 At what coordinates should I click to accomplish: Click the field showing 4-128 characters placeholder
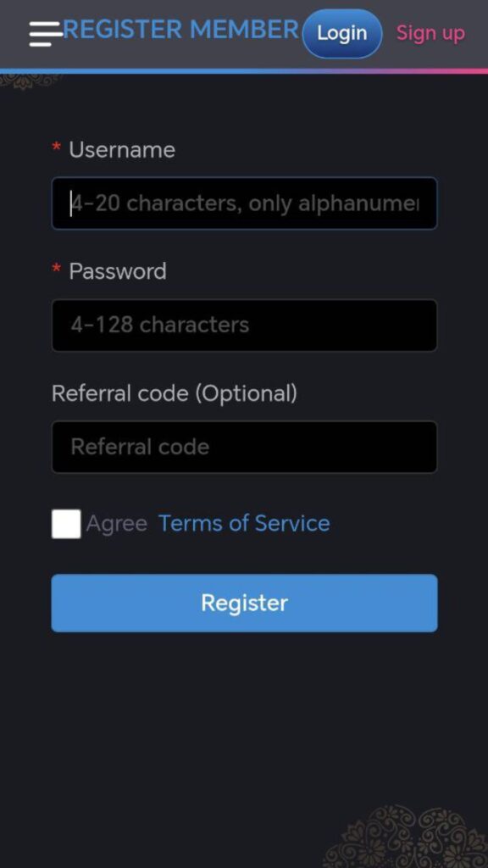pyautogui.click(x=244, y=325)
